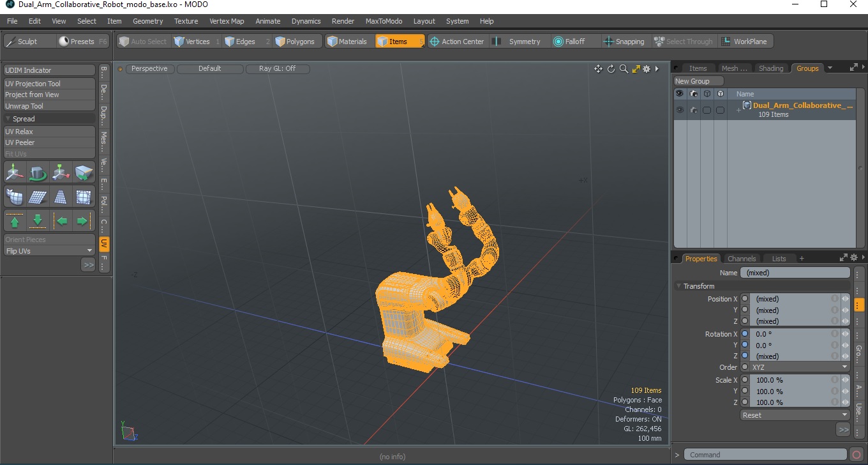
Task: Click the Command record circle button
Action: click(857, 455)
